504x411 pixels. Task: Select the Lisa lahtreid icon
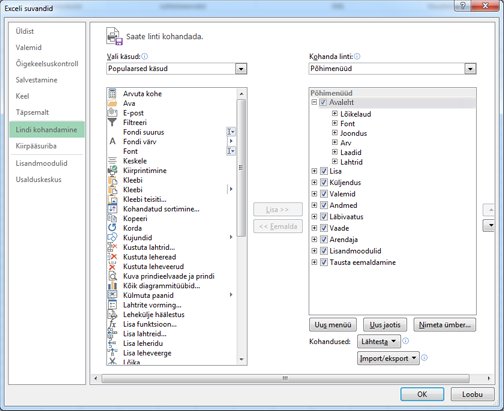point(112,334)
